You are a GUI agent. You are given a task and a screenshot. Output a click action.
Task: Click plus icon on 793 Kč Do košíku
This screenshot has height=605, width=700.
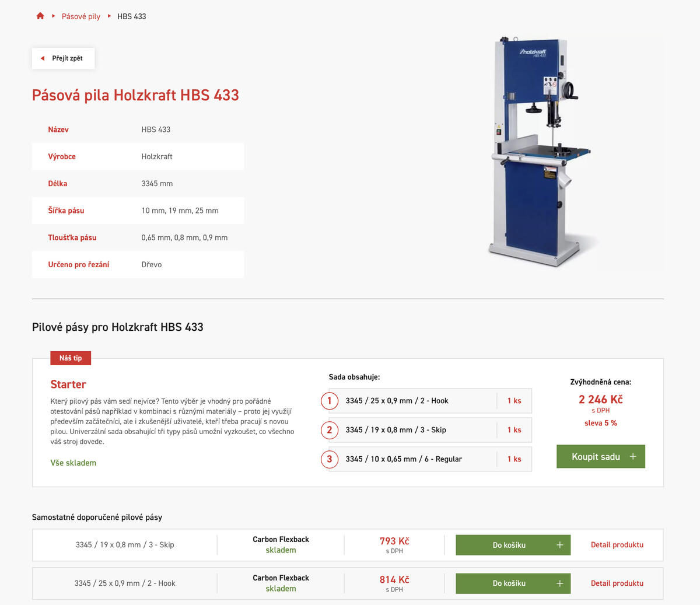pos(559,545)
